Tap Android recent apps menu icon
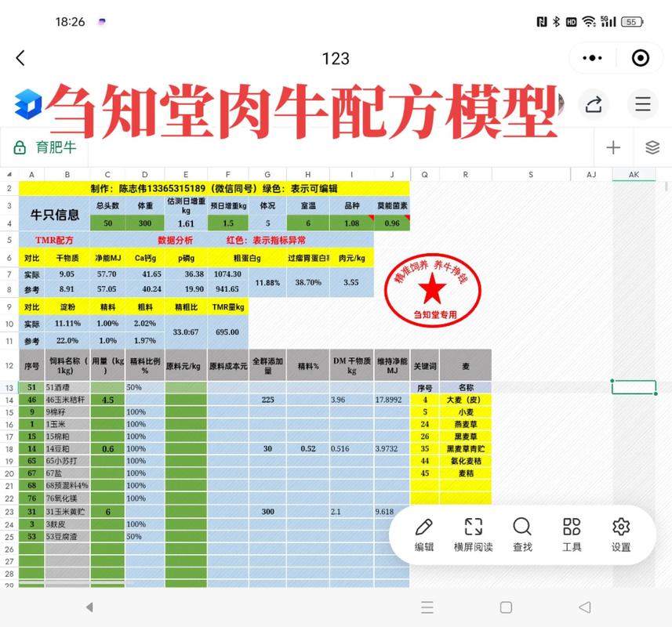The image size is (672, 627). pyautogui.click(x=427, y=607)
